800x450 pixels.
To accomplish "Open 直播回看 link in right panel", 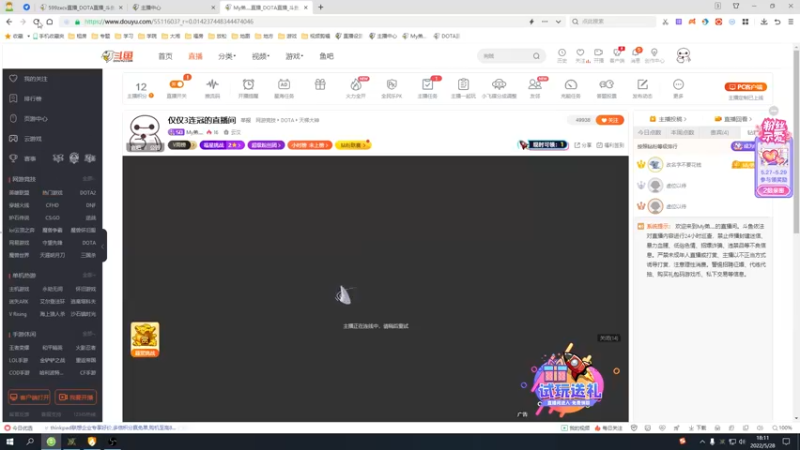I will [734, 119].
